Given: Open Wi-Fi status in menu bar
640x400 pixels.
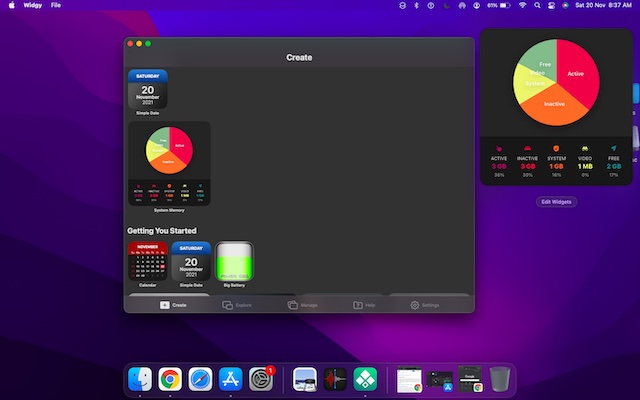Looking at the screenshot, I should click(522, 5).
